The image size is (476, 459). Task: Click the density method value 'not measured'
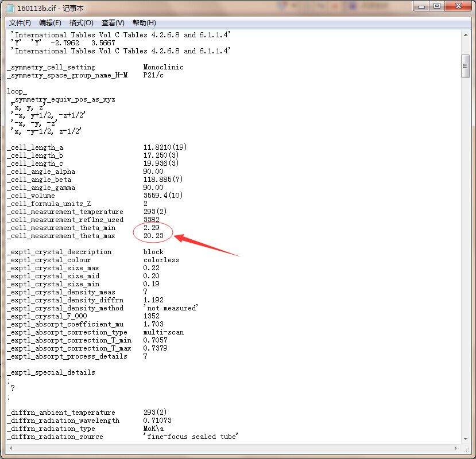(172, 308)
